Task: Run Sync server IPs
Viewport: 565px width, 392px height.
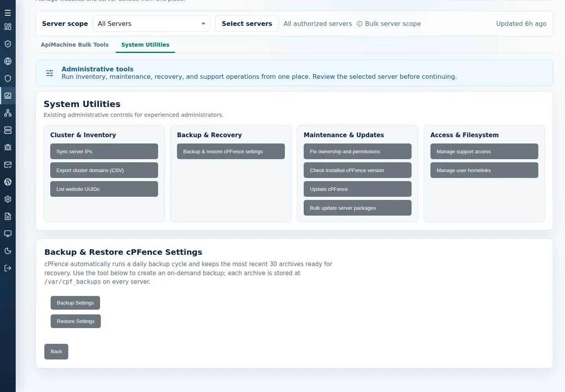Action: point(104,151)
